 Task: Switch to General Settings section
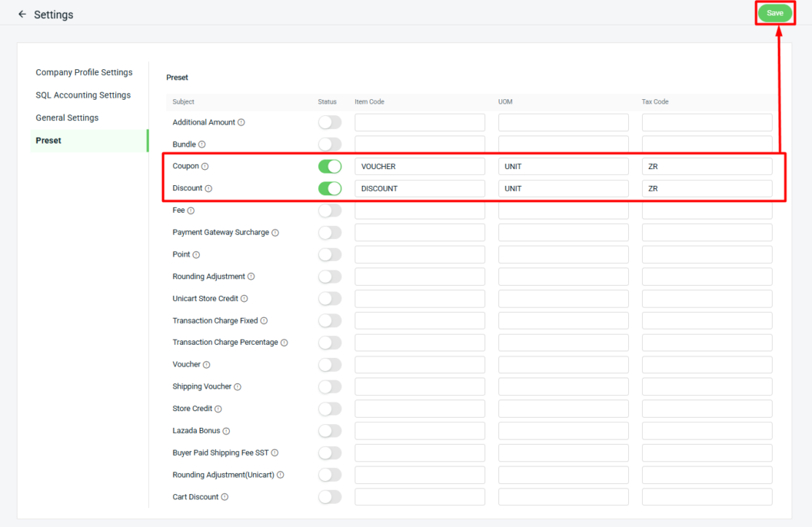[x=67, y=118]
